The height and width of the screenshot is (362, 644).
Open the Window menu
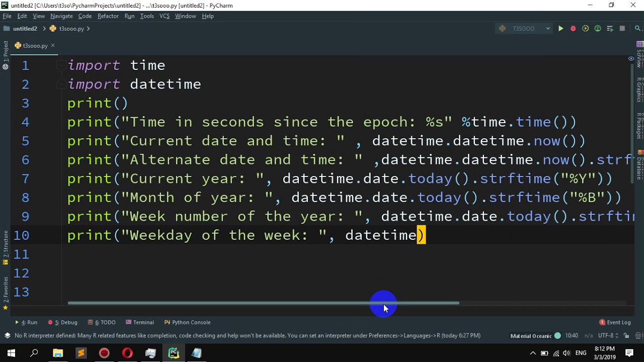(x=185, y=16)
